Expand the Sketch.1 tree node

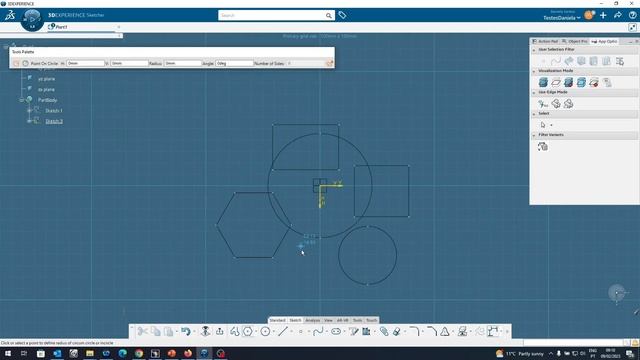click(29, 111)
